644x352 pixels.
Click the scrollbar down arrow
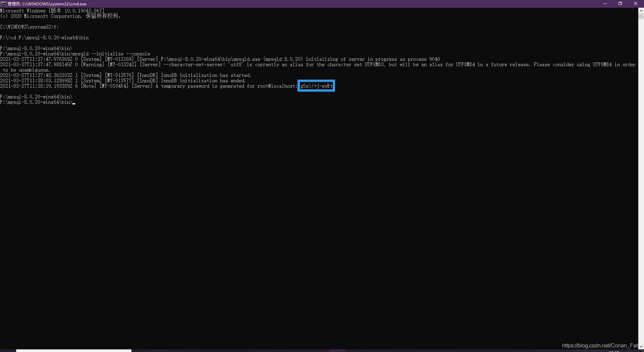(x=641, y=346)
